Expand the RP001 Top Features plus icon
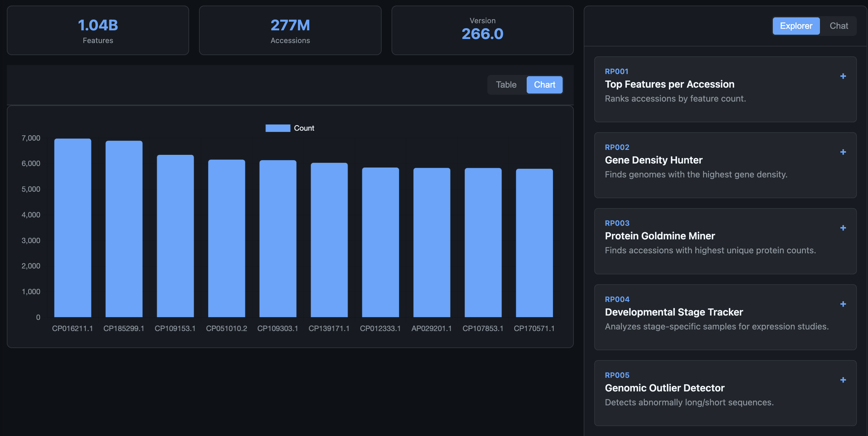Viewport: 868px width, 436px height. pos(843,76)
